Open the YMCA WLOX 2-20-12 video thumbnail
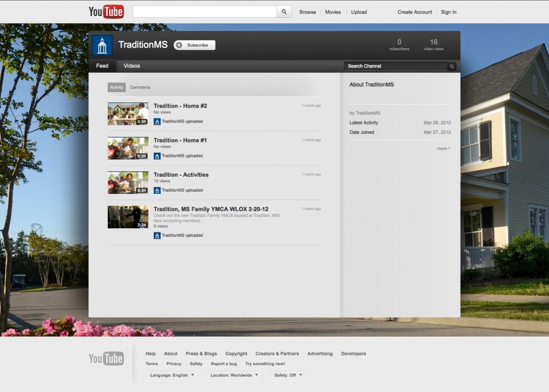Screen dimensions: 549x392 128,217
